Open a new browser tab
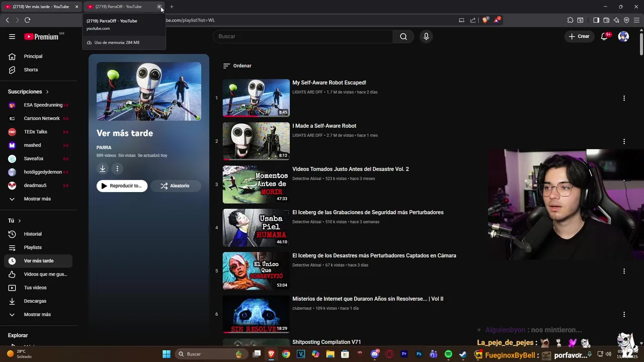The width and height of the screenshot is (644, 362). [172, 7]
